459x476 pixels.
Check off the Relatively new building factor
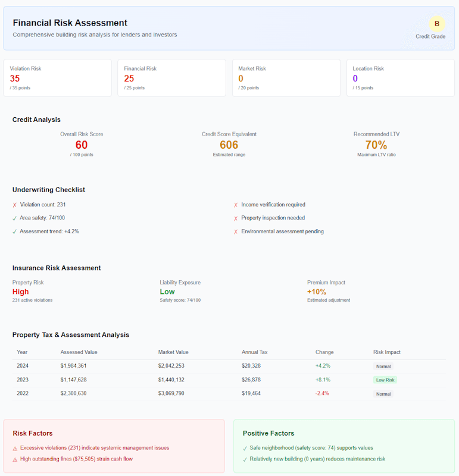[x=244, y=459]
